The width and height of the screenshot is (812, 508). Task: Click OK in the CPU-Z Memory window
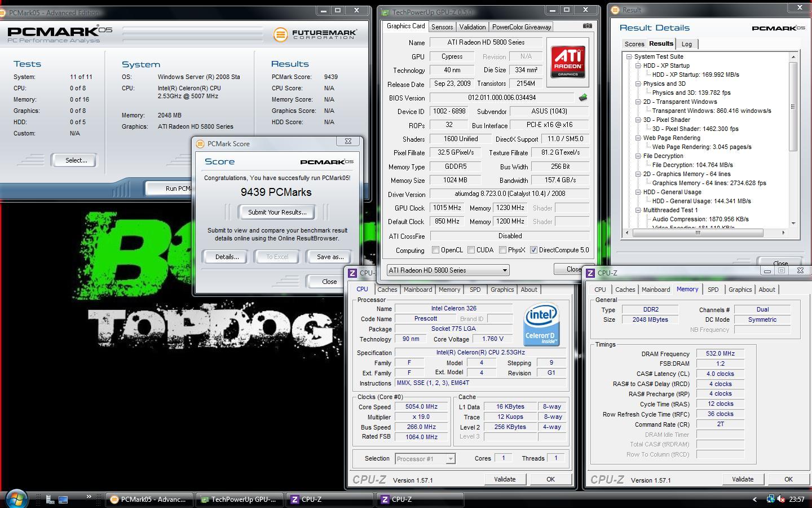[788, 479]
